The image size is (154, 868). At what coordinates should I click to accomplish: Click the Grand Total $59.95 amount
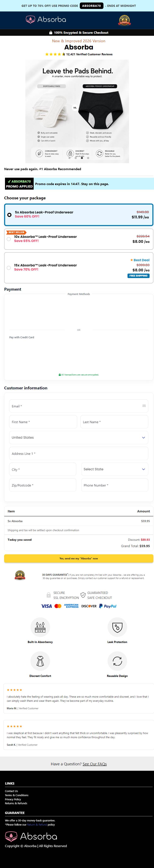(144, 546)
